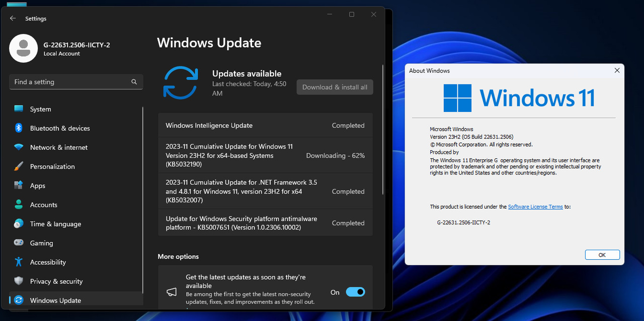Click the More options heading
This screenshot has width=644, height=321.
point(178,256)
